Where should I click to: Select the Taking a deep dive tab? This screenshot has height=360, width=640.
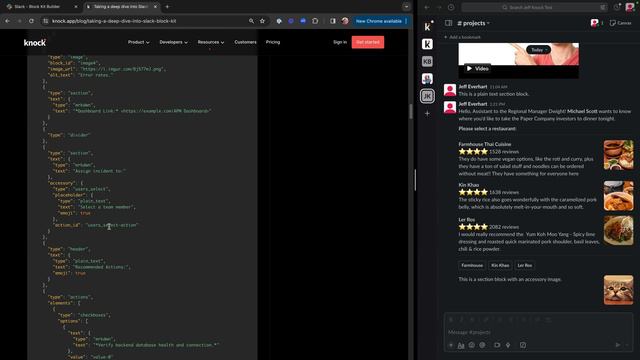tap(121, 7)
